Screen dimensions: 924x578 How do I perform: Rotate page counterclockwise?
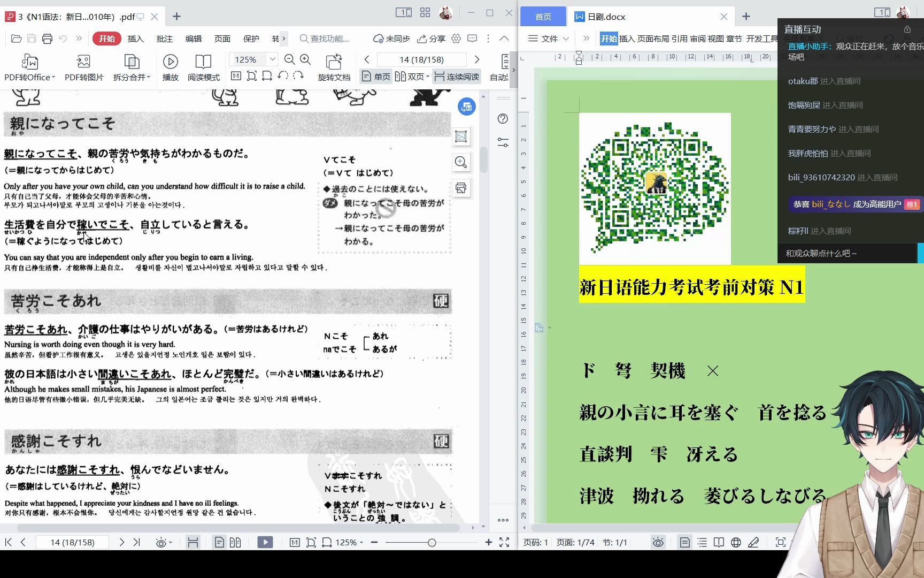point(283,76)
